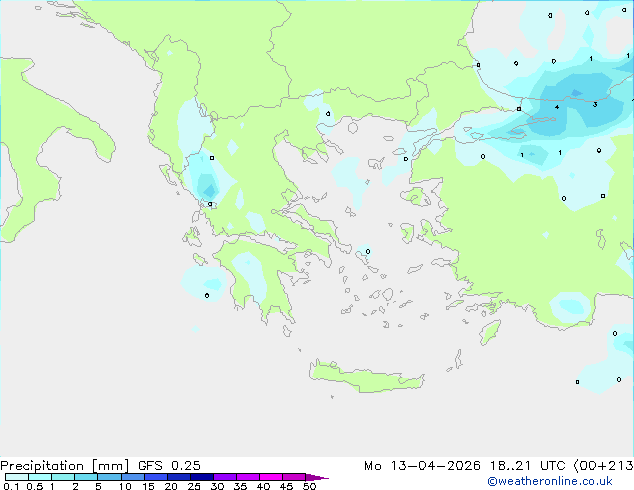Viewport: 634px width, 490px height.
Task: Click the 40–45 mm magenta legend swatch
Action: 271,477
